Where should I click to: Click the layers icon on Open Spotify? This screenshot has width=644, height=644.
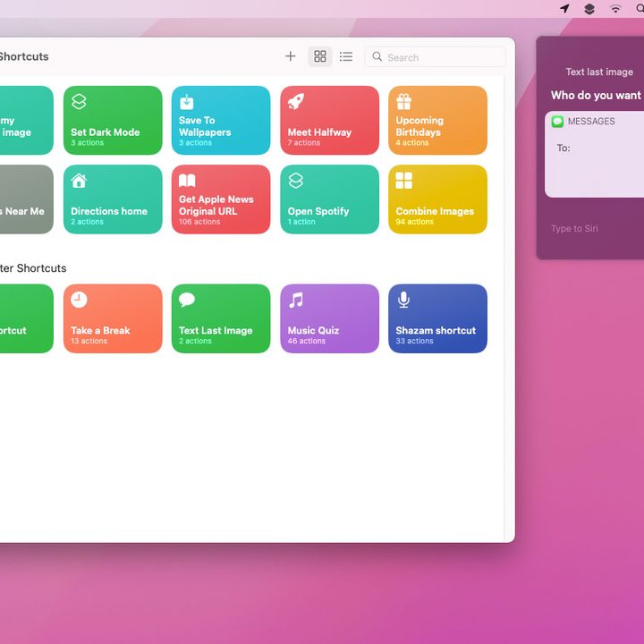(296, 181)
